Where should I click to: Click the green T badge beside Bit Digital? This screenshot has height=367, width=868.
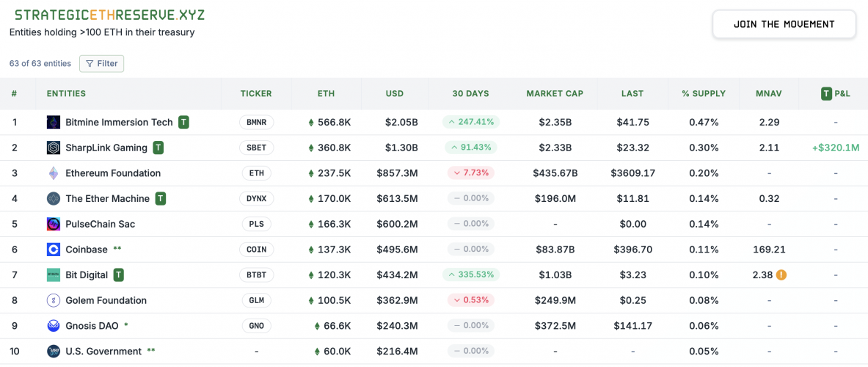119,275
